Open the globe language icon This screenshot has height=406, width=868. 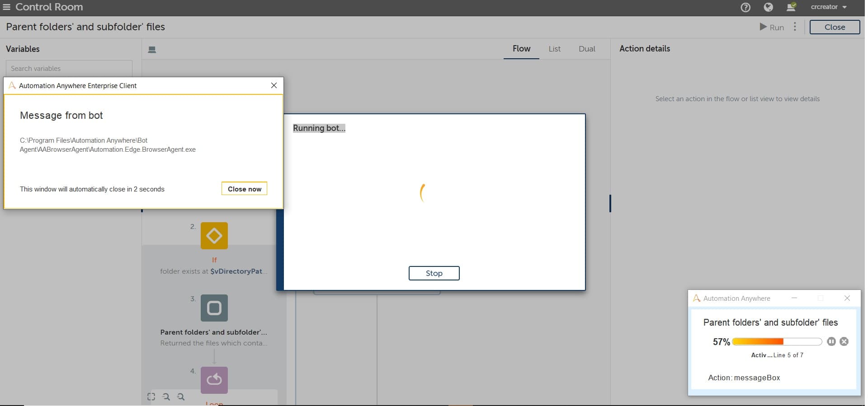[x=768, y=7]
